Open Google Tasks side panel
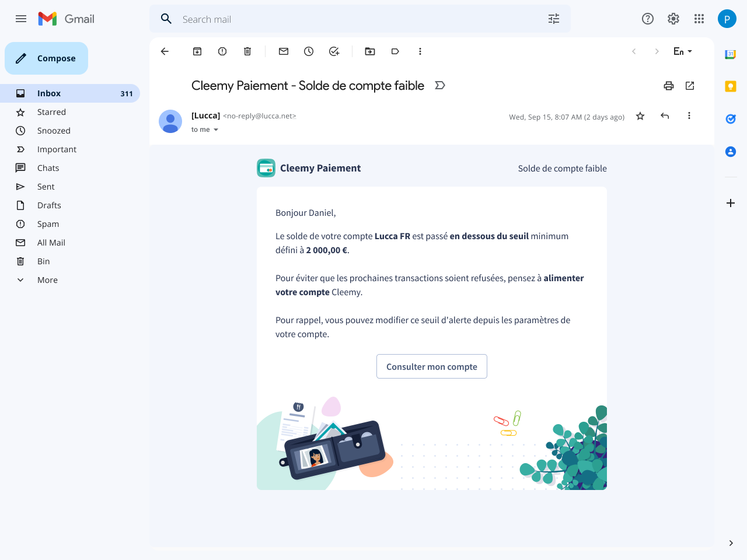Screen dimensions: 747x560 pos(731,119)
